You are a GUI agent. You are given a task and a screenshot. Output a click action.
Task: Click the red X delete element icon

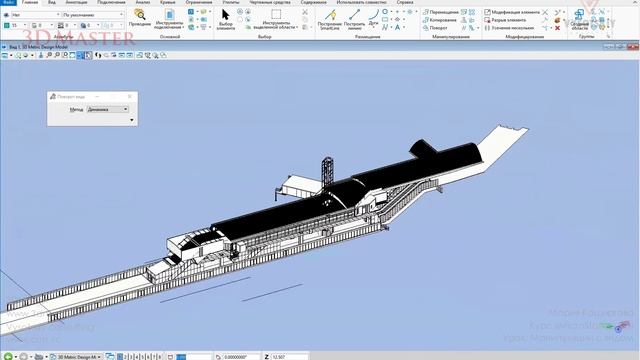coord(557,28)
